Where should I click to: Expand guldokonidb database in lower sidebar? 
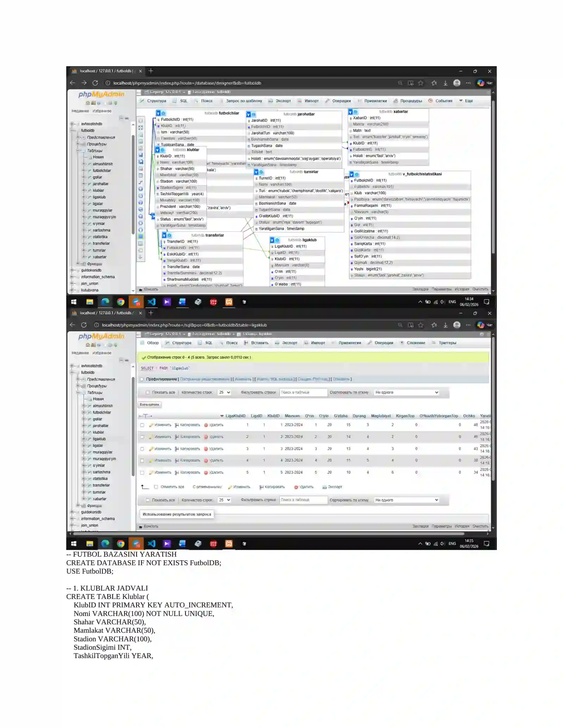click(72, 512)
